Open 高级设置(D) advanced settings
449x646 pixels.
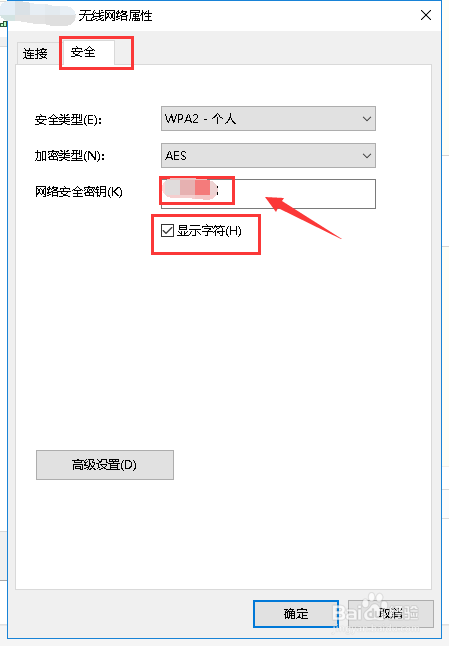pyautogui.click(x=105, y=465)
